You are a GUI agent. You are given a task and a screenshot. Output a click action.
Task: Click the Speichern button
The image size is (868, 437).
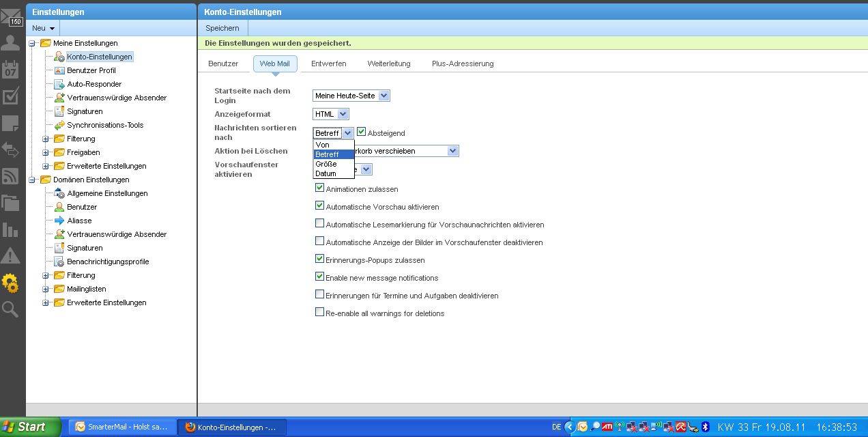click(222, 28)
